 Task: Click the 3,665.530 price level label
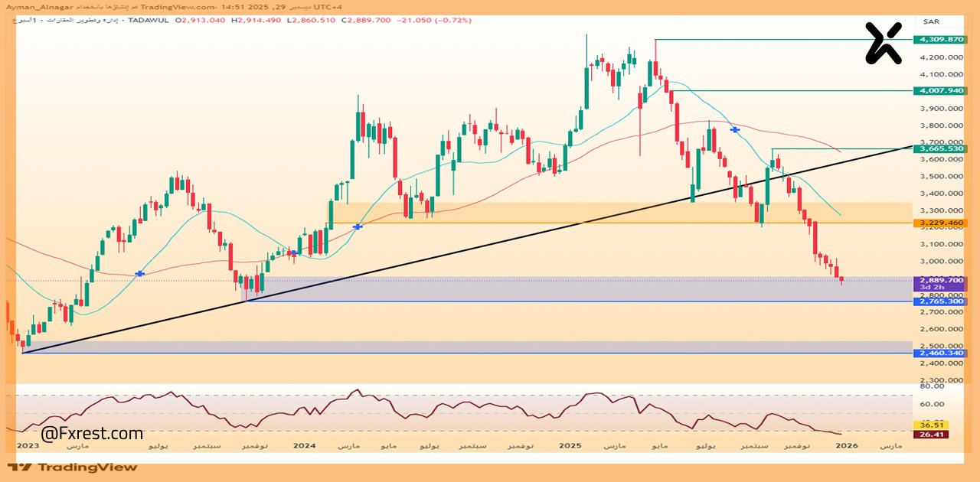tap(941, 148)
